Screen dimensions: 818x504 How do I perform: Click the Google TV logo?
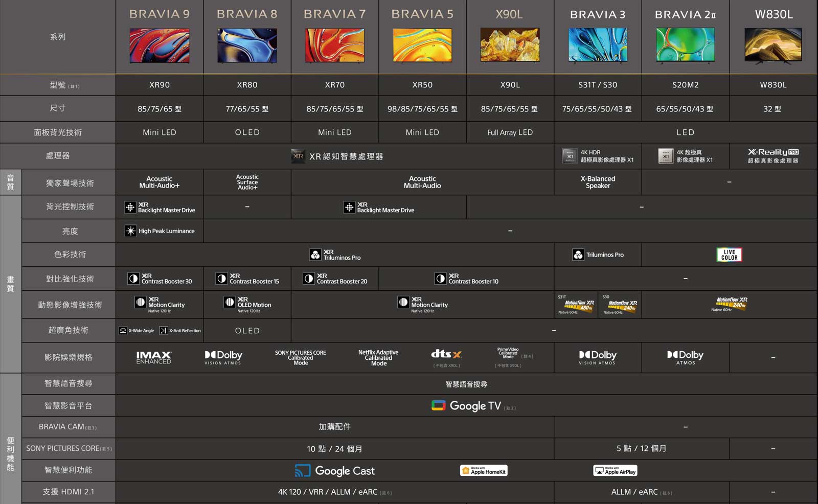point(466,406)
